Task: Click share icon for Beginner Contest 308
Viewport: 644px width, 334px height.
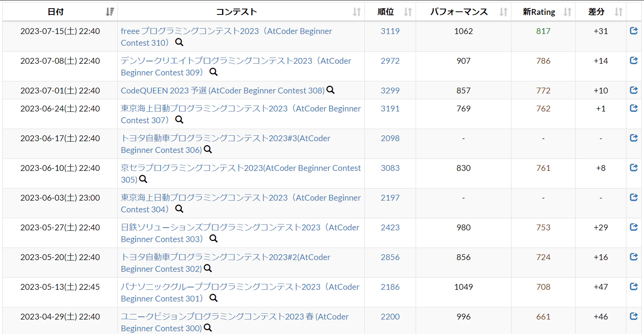Action: [634, 90]
